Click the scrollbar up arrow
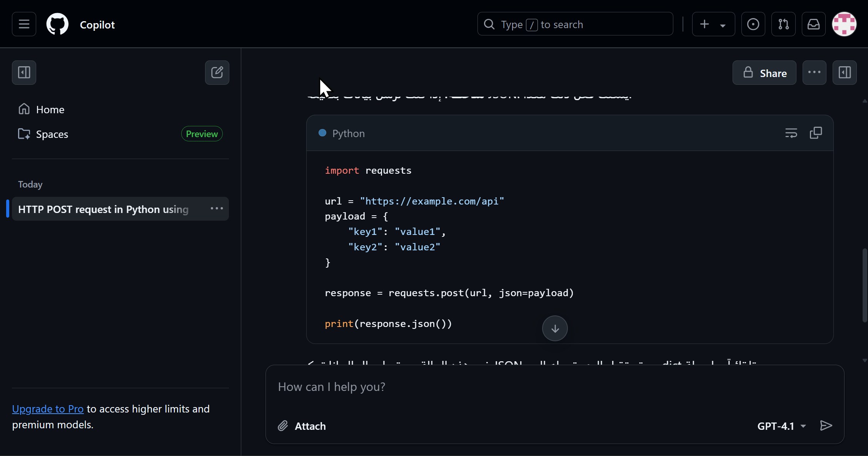Image resolution: width=868 pixels, height=456 pixels. click(x=865, y=101)
